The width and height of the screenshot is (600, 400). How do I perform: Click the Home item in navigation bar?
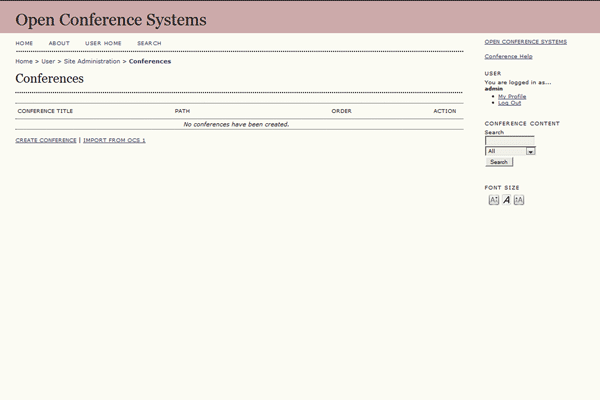click(24, 43)
